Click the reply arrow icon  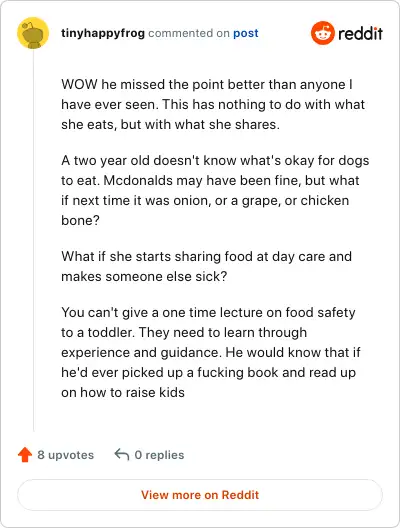point(122,455)
